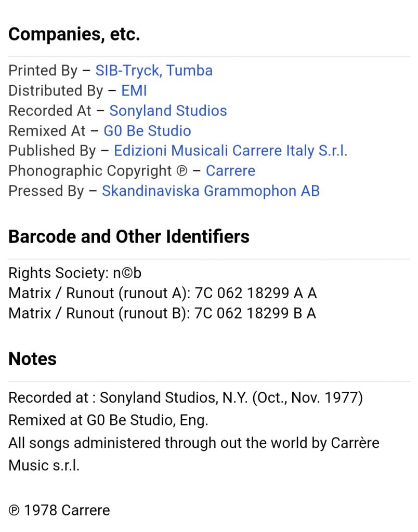
Task: Visit Edizioni Musicali Carrere Italy S.r.l. link
Action: pyautogui.click(x=230, y=151)
